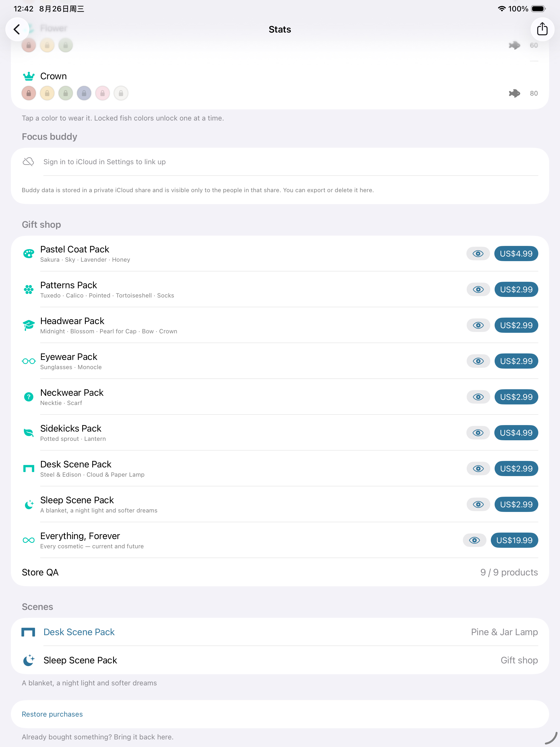Tap the Eyewear Pack glasses icon

tap(29, 361)
